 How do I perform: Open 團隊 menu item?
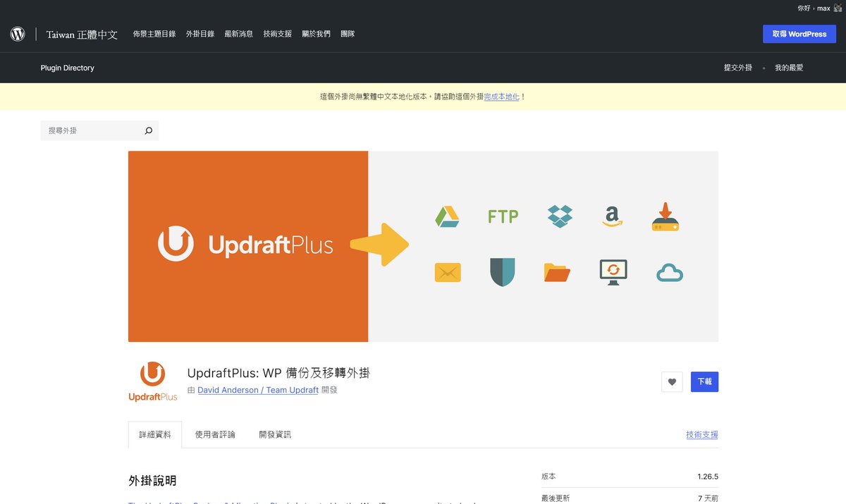[348, 34]
